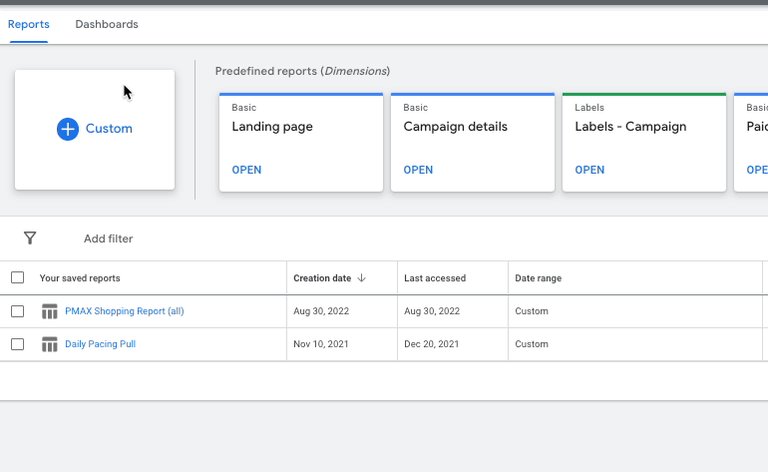Click the Date range column header
The image size is (768, 472).
tap(538, 278)
